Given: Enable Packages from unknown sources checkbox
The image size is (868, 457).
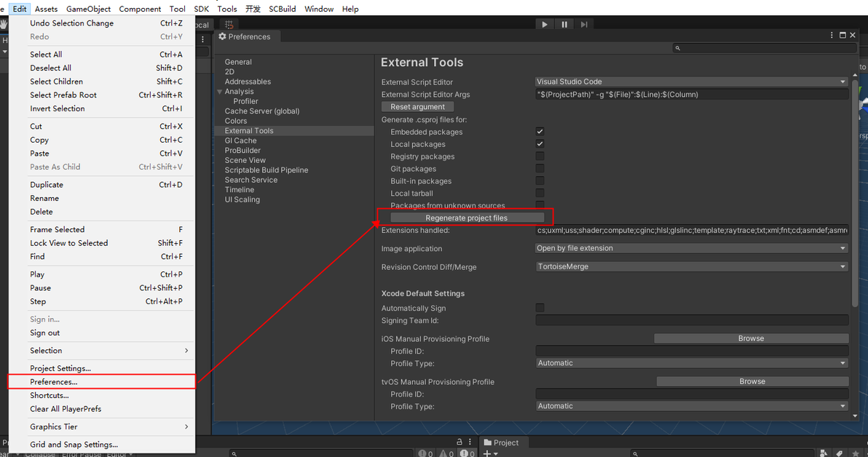Looking at the screenshot, I should pyautogui.click(x=540, y=204).
